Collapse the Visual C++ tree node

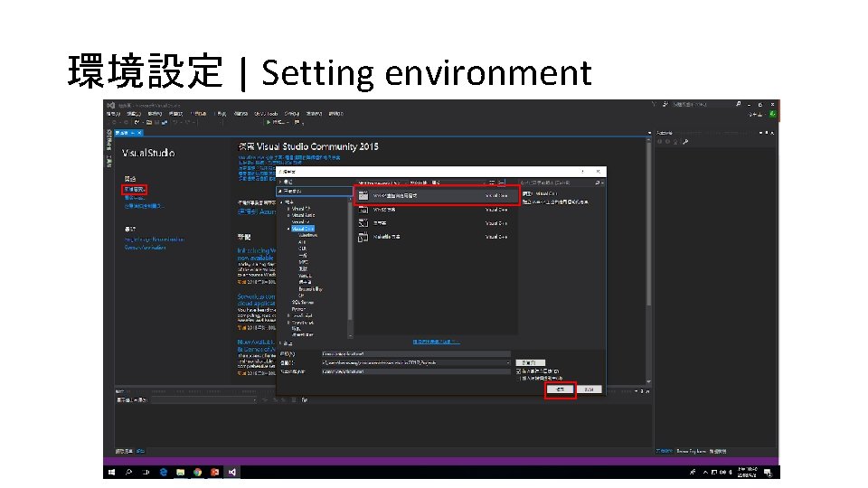point(288,229)
